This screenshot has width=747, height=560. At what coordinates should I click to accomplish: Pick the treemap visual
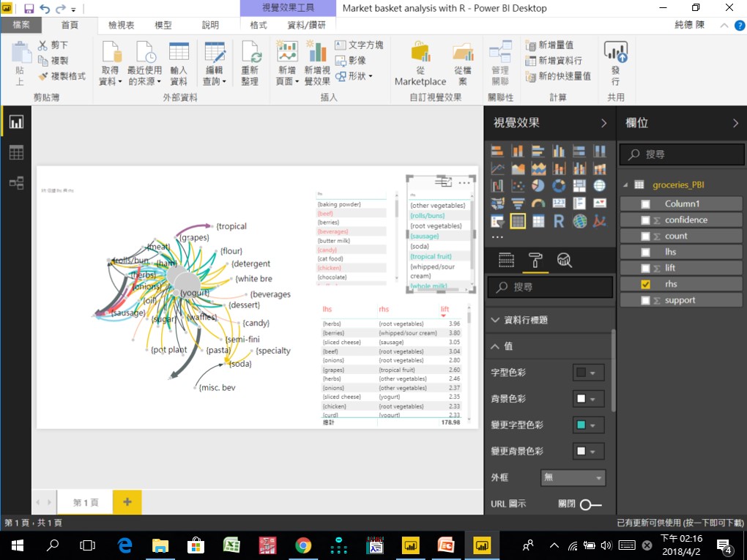[579, 186]
